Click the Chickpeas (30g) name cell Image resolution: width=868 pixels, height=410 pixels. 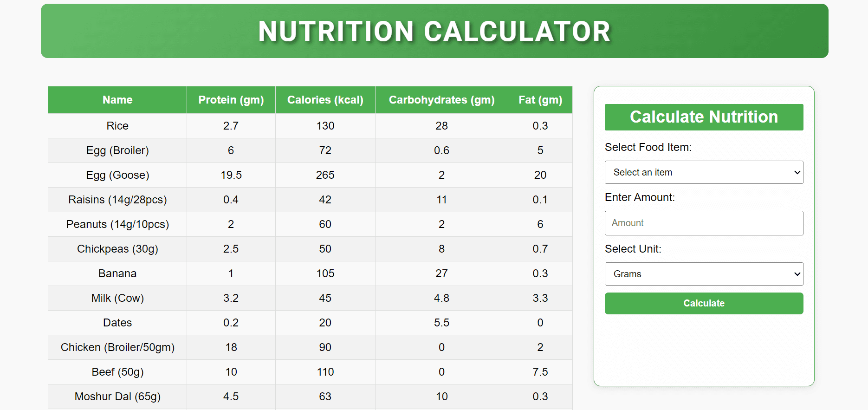point(117,249)
